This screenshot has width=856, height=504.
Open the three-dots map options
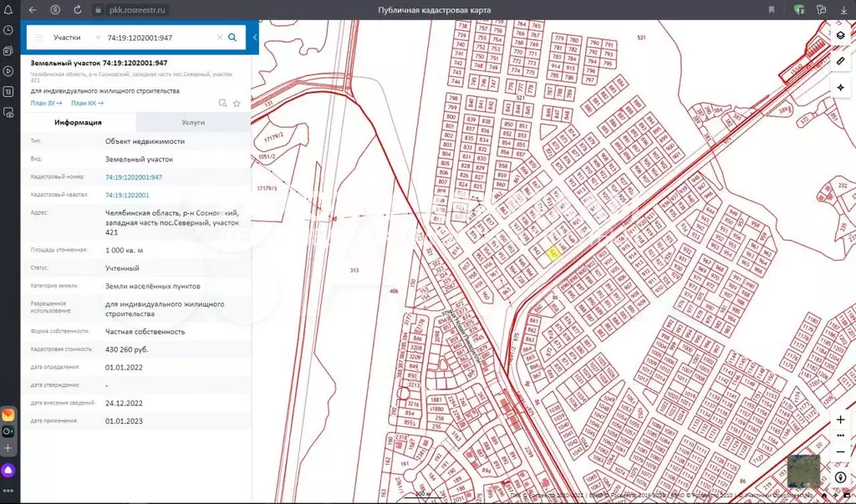coord(841,435)
